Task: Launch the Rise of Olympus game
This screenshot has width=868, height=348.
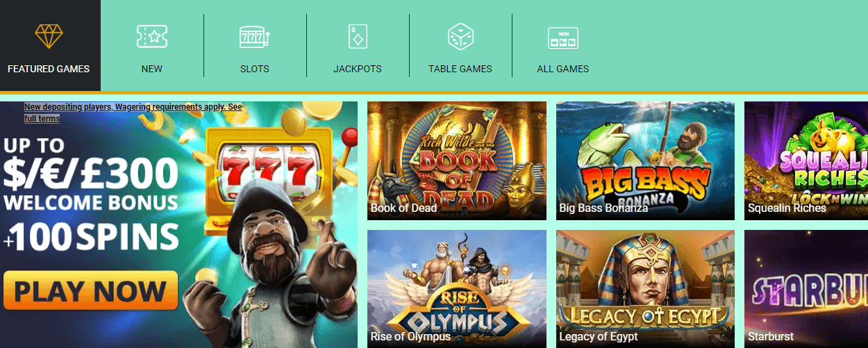Action: tap(457, 289)
